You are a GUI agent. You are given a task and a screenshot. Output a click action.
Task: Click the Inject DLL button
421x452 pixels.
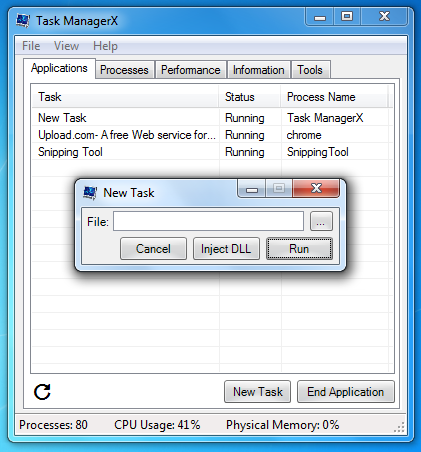(x=226, y=249)
